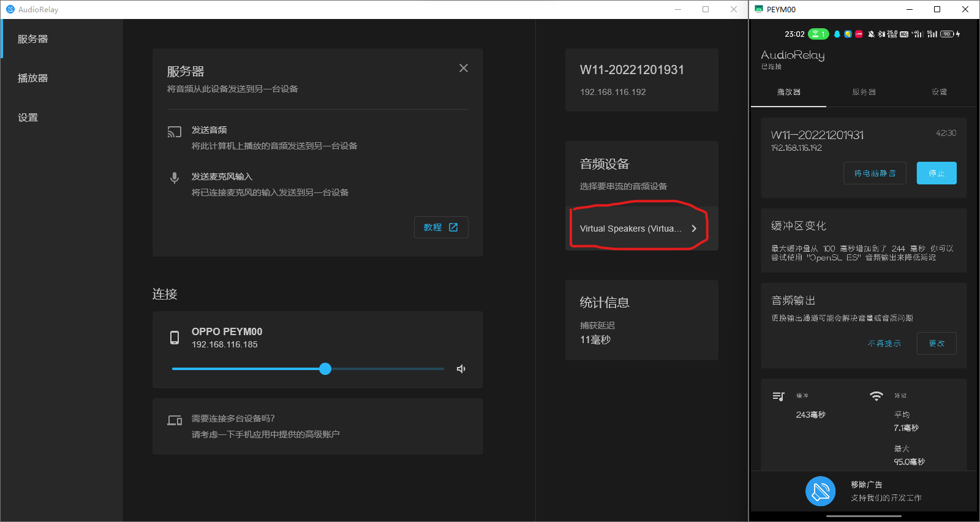This screenshot has width=980, height=522.
Task: Select the W11-20221201931 server name text
Action: (632, 70)
